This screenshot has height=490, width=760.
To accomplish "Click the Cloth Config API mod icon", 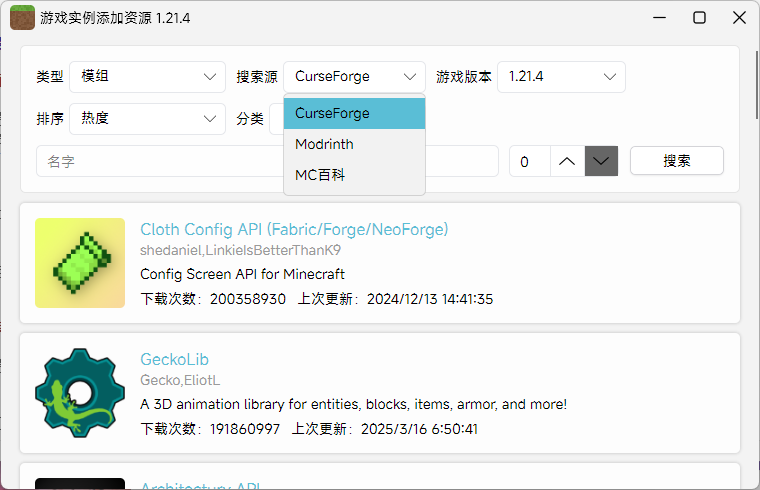I will [x=80, y=263].
